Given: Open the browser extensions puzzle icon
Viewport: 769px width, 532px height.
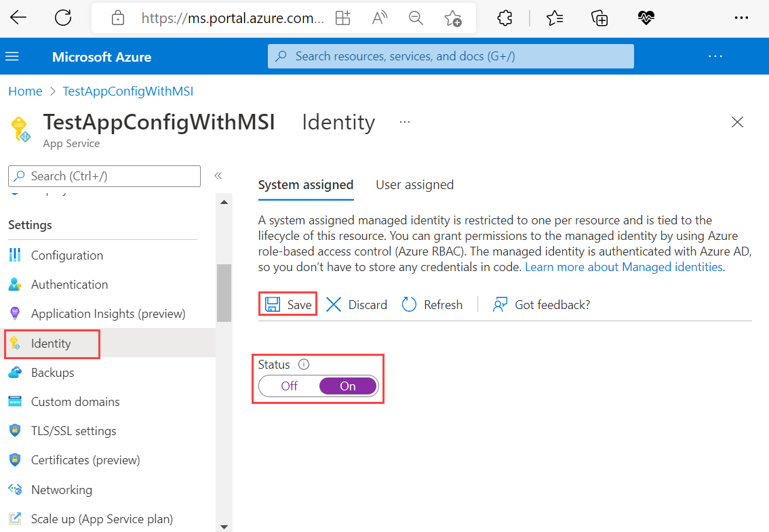Looking at the screenshot, I should tap(505, 18).
